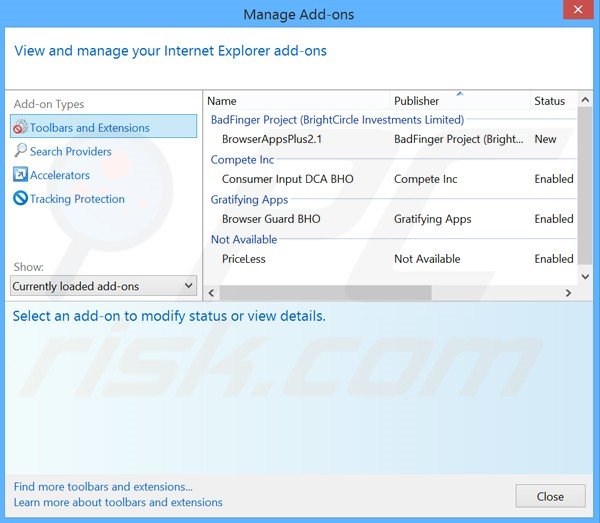Viewport: 600px width, 523px height.
Task: Click the Enabled status of PriceLess
Action: click(554, 259)
